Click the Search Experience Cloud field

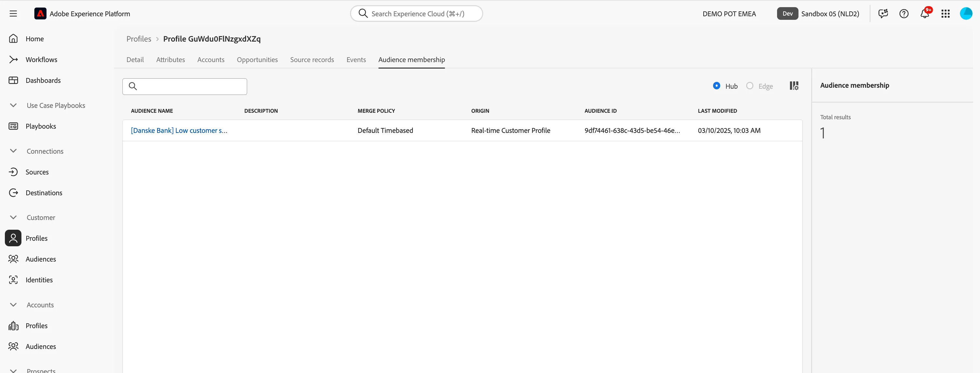coord(416,14)
